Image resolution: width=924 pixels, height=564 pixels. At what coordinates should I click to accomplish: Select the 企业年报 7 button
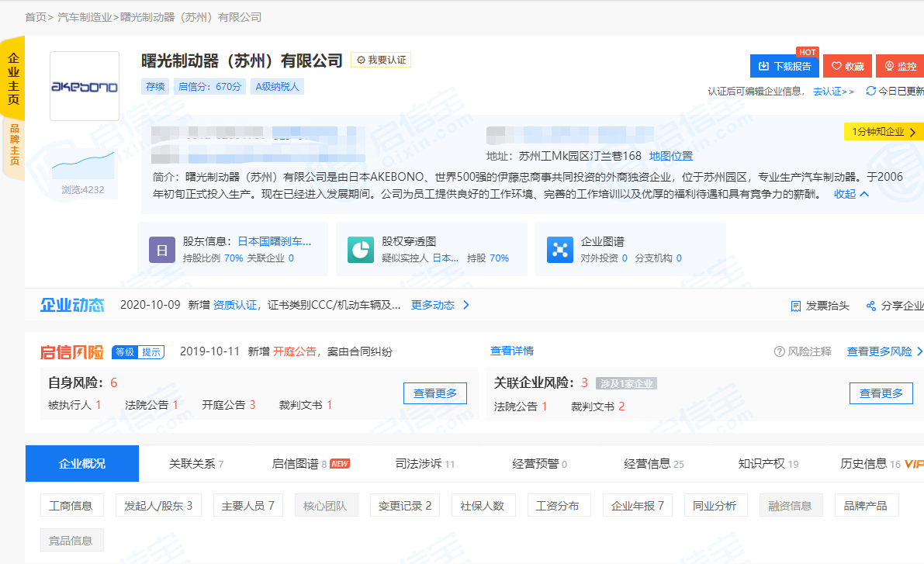coord(638,506)
